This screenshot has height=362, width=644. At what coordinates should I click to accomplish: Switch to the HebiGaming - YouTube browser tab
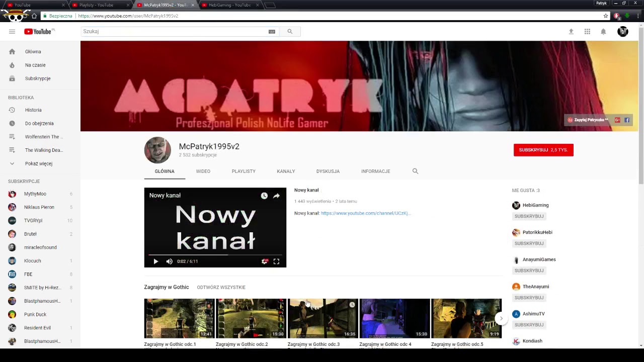coord(229,5)
